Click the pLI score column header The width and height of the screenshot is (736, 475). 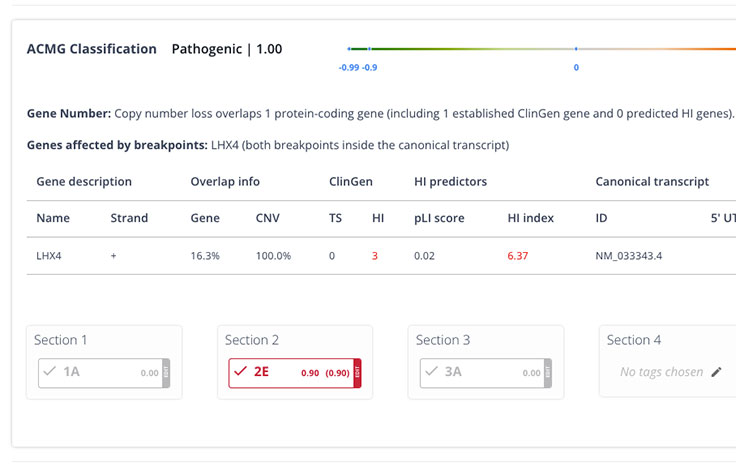(439, 218)
